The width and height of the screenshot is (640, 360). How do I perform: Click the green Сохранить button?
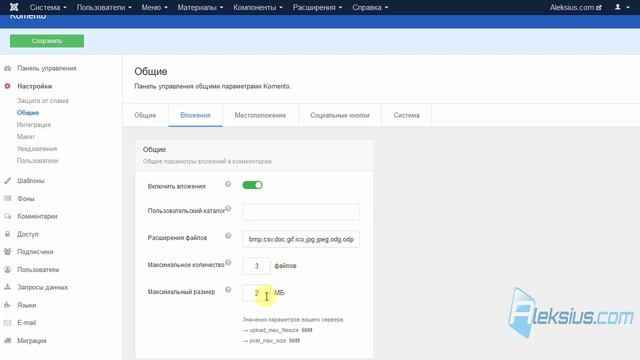pyautogui.click(x=47, y=41)
